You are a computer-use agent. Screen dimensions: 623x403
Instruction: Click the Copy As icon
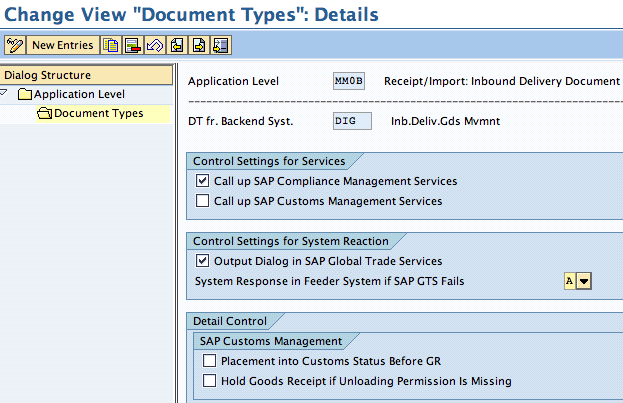[111, 45]
